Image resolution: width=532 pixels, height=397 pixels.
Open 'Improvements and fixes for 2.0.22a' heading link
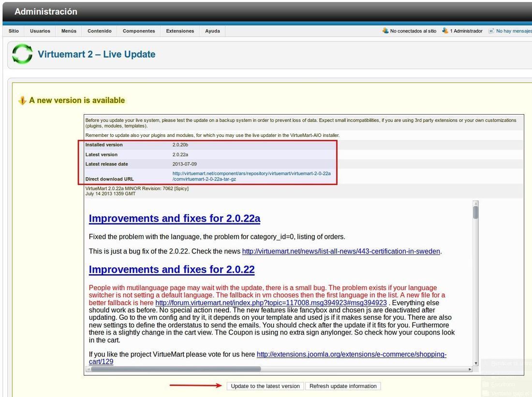175,218
